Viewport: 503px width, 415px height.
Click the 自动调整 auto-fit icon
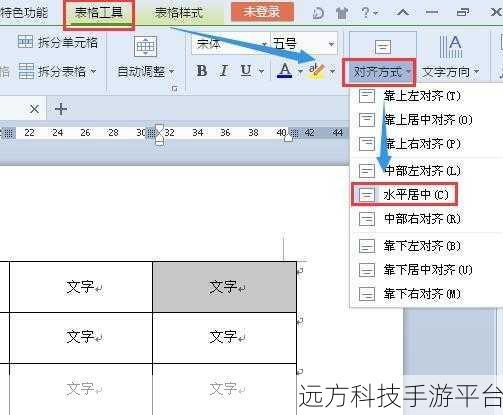tap(146, 47)
